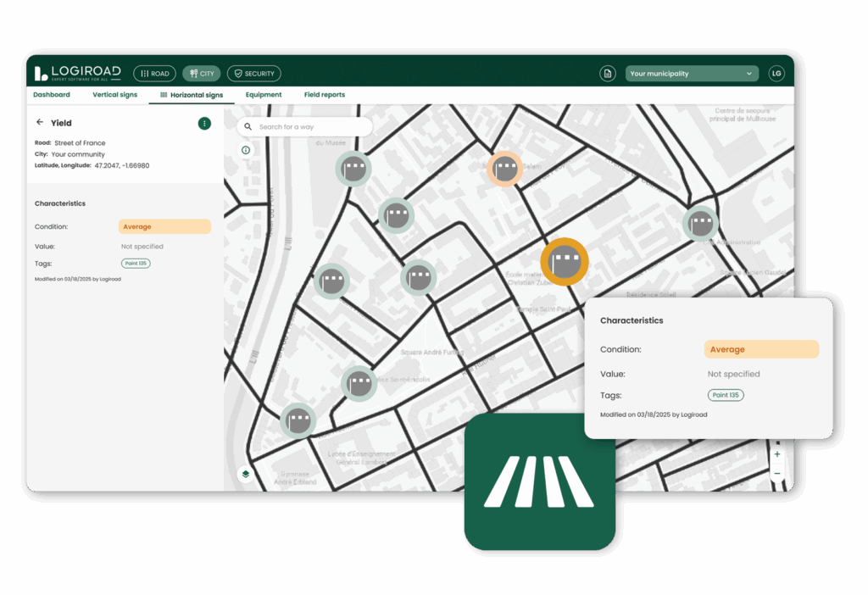The image size is (868, 595).
Task: Click the large green crosswalk icon
Action: 539,481
